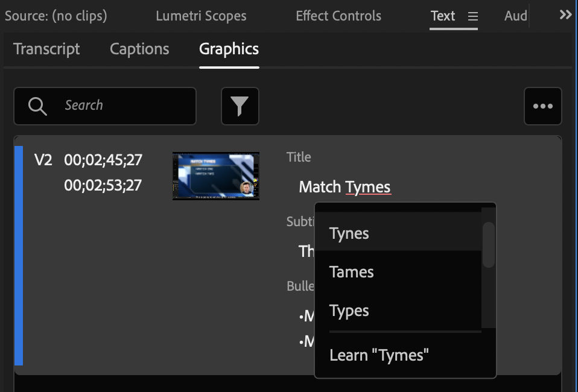This screenshot has width=578, height=392.
Task: Switch to the Transcript tab
Action: point(46,49)
